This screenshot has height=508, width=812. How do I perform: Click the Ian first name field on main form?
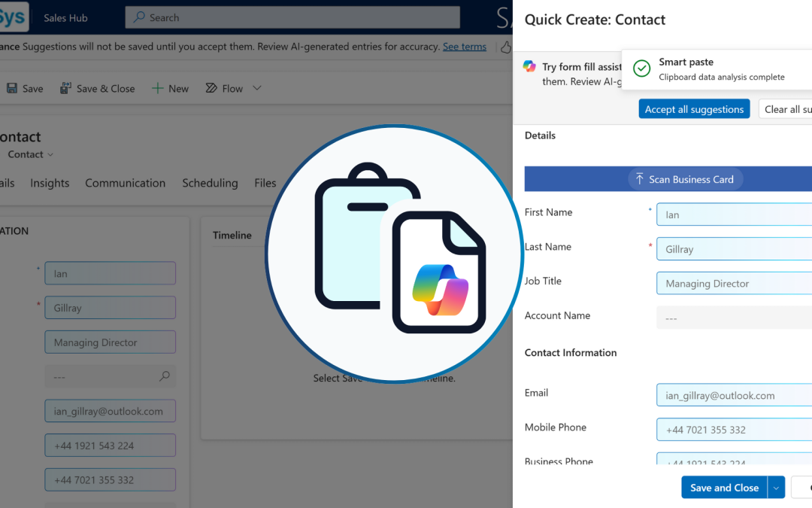111,273
